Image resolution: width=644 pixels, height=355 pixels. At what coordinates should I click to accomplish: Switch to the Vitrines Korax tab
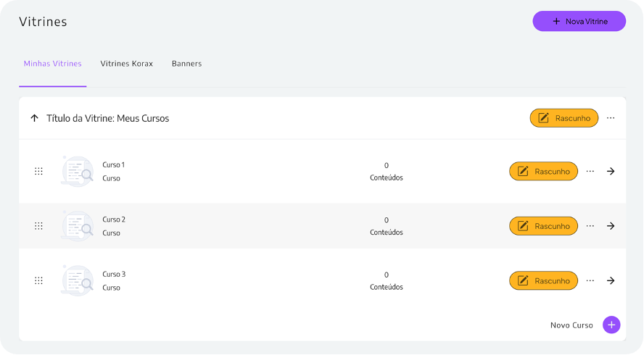pos(126,64)
